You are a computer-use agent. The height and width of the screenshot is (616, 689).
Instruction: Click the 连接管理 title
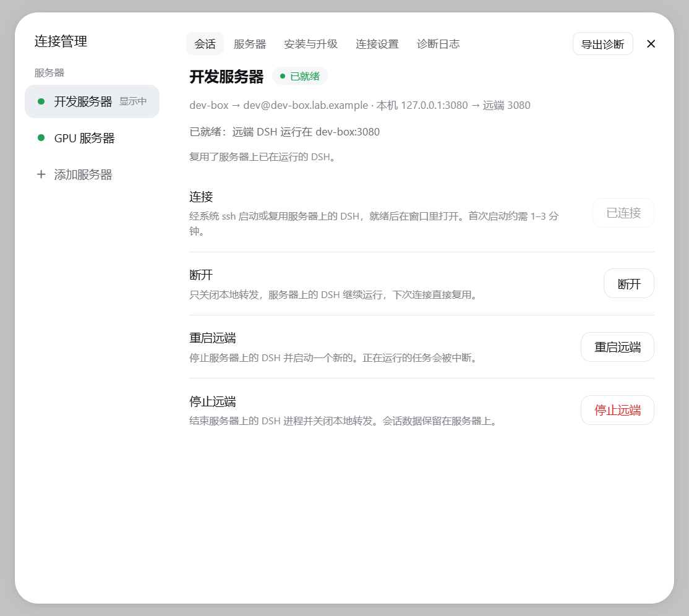pos(61,41)
